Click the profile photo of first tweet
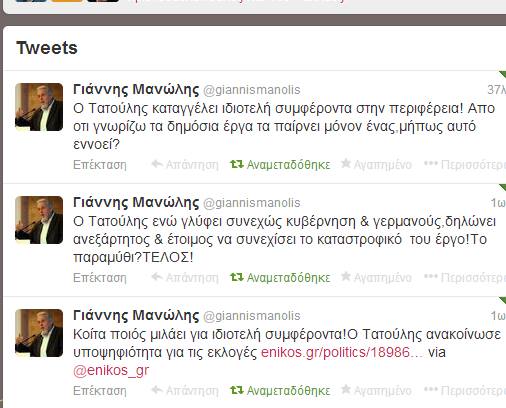The height and width of the screenshot is (408, 506). (x=39, y=107)
